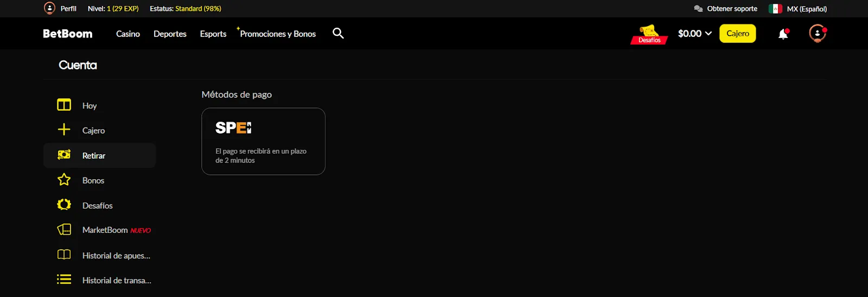Screen dimensions: 868x297
Task: Click Obtener soporte link
Action: [732, 9]
